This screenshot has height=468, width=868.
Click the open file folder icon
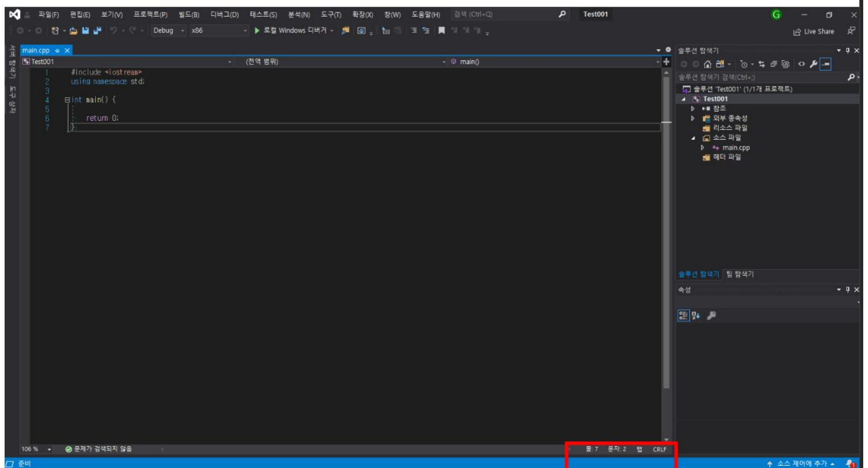[73, 31]
